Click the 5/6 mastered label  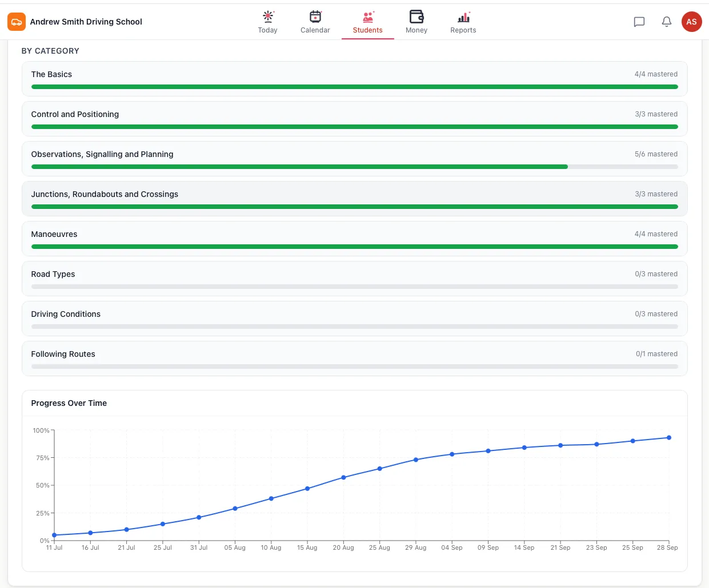pyautogui.click(x=656, y=154)
